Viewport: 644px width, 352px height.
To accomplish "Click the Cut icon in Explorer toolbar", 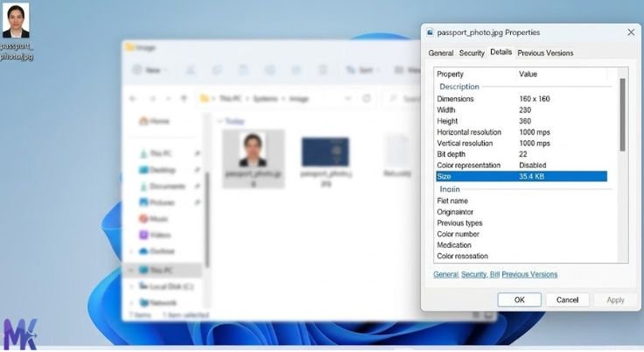I will [x=190, y=70].
